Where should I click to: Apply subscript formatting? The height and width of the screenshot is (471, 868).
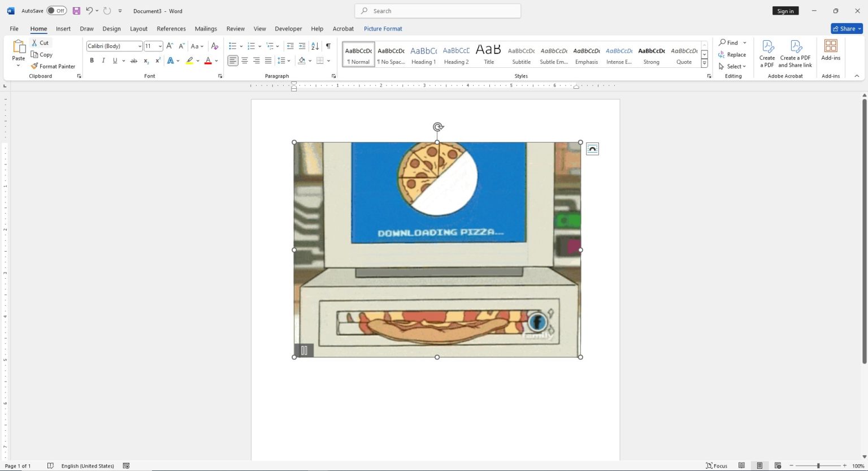pyautogui.click(x=146, y=61)
